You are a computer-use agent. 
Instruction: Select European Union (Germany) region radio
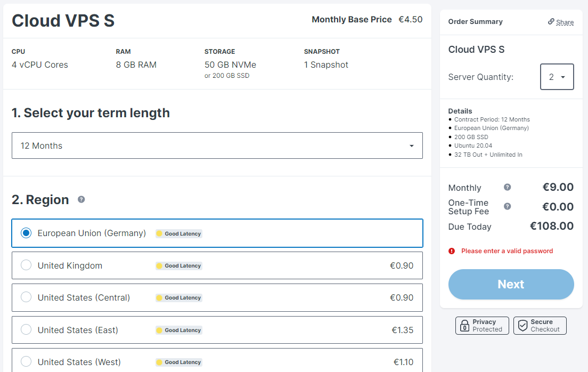click(x=26, y=233)
